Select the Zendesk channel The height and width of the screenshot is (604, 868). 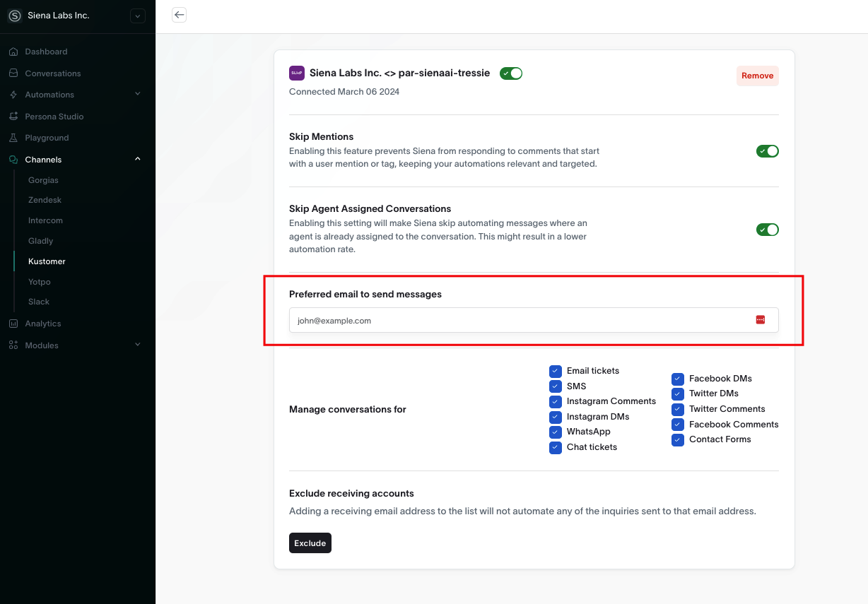coord(45,200)
